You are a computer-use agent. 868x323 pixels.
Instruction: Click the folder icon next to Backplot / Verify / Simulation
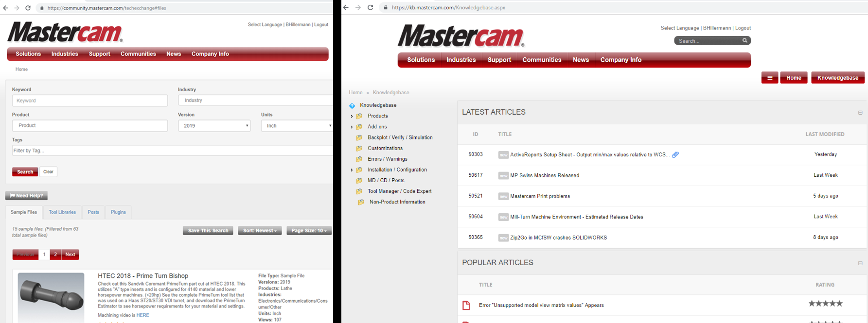point(359,138)
